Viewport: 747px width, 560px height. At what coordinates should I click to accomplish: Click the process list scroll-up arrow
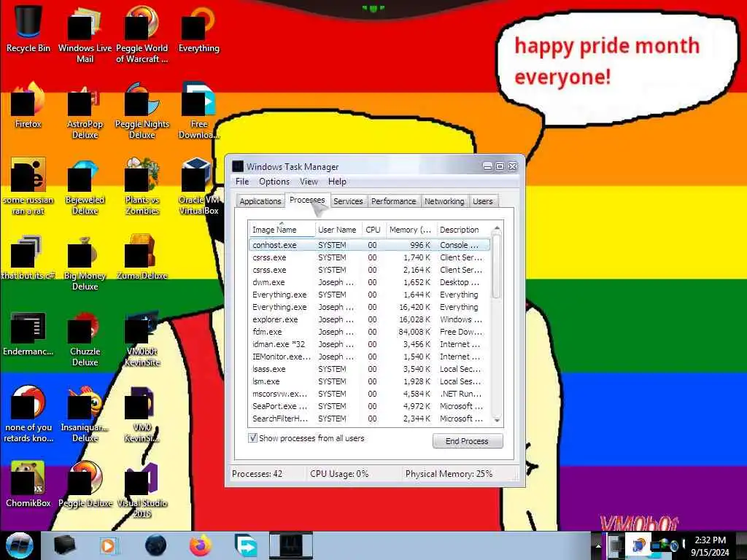coord(497,229)
